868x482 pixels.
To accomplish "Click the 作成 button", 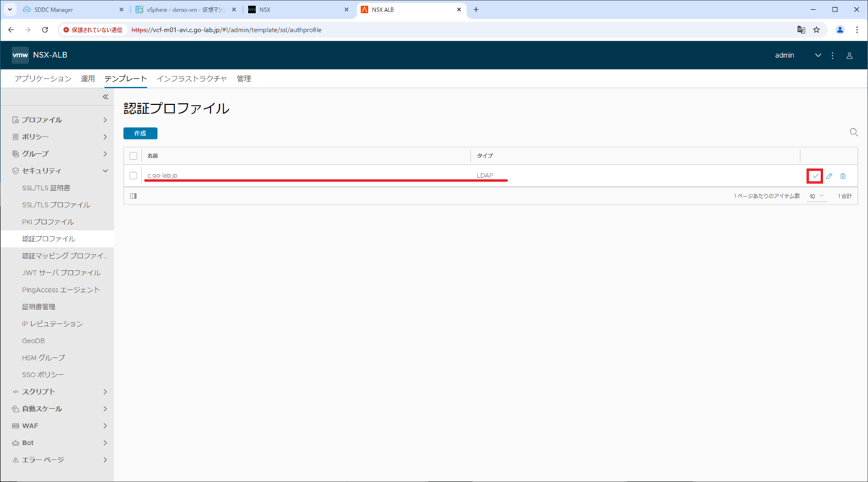I will (140, 133).
